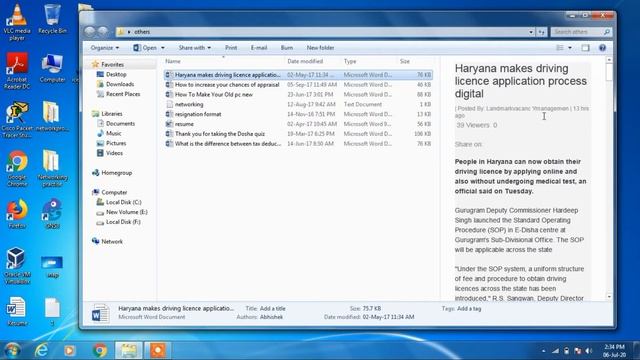Launch Firefox from the desktop
Viewport: 640px width, 360px height.
(x=17, y=213)
